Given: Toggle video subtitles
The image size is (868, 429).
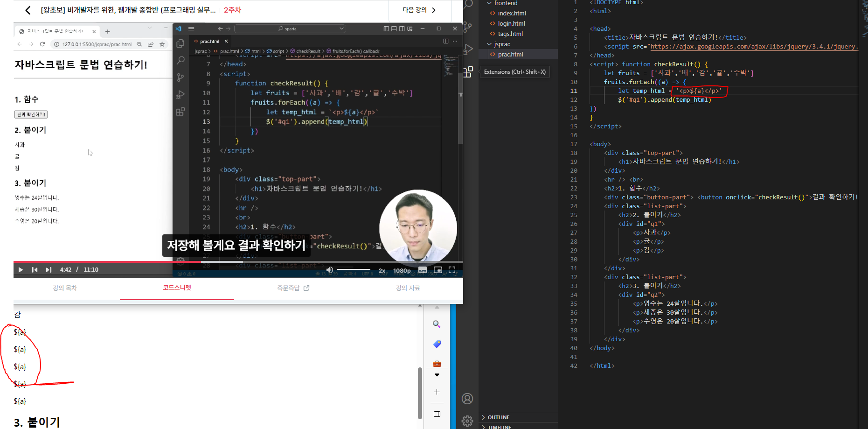Looking at the screenshot, I should point(423,270).
